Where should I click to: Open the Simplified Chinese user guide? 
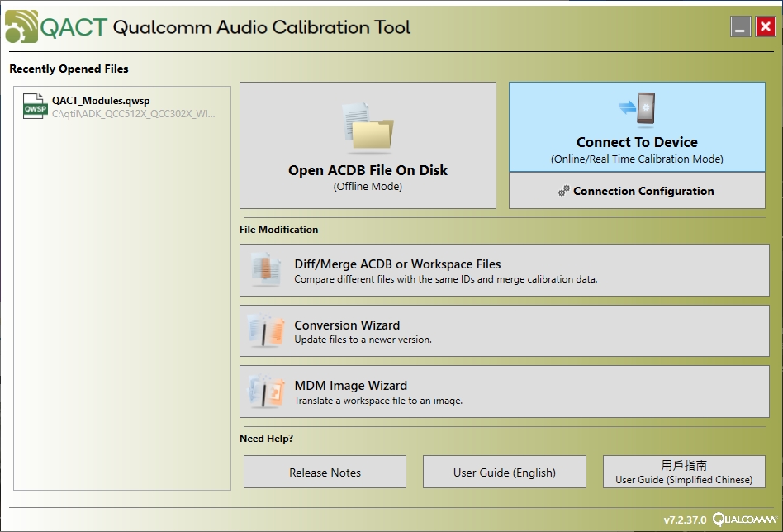(684, 472)
